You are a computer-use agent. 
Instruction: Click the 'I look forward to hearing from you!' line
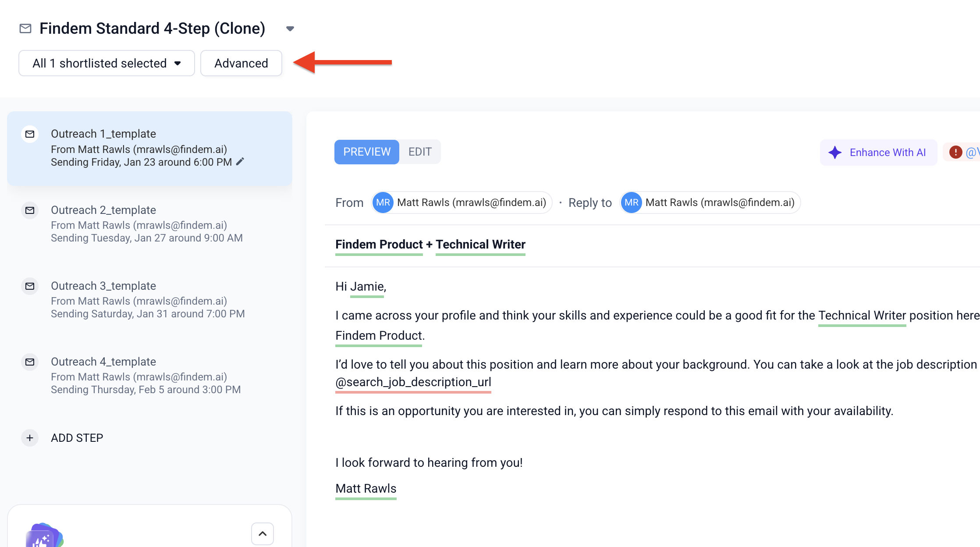pos(429,463)
